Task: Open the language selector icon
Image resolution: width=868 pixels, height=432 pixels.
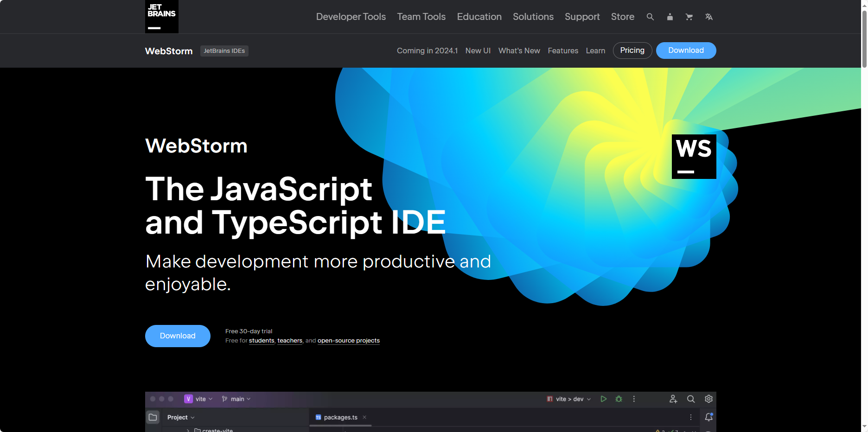Action: click(x=708, y=17)
